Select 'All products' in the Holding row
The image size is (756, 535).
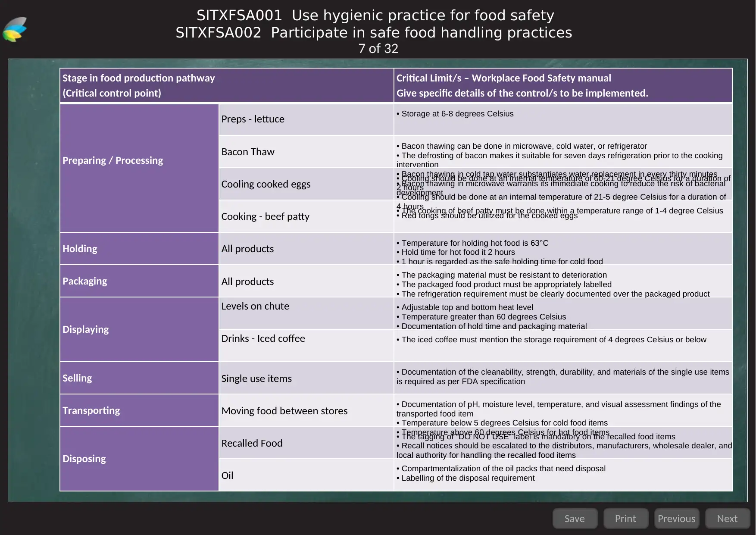click(306, 249)
